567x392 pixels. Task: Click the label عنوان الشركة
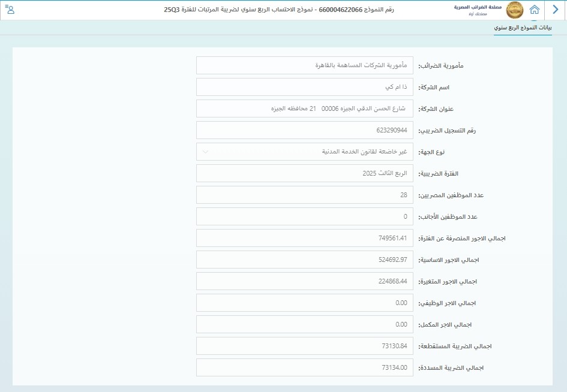[x=436, y=109]
